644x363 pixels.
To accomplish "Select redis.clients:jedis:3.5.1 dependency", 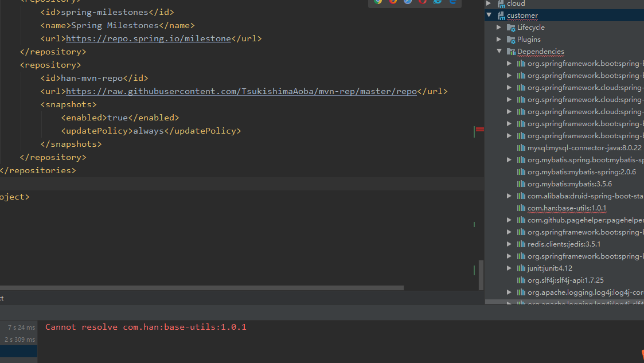I will pos(564,244).
